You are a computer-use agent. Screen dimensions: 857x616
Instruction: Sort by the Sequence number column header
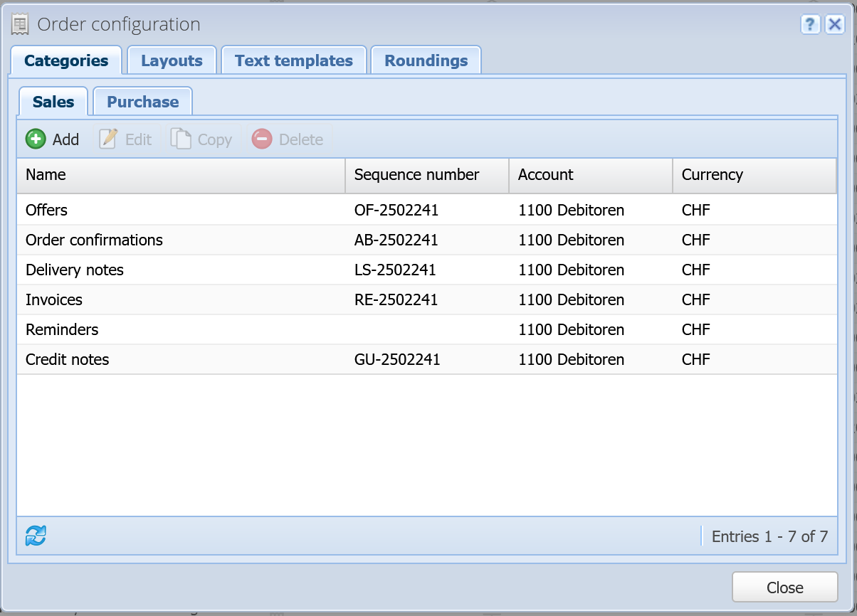tap(427, 175)
